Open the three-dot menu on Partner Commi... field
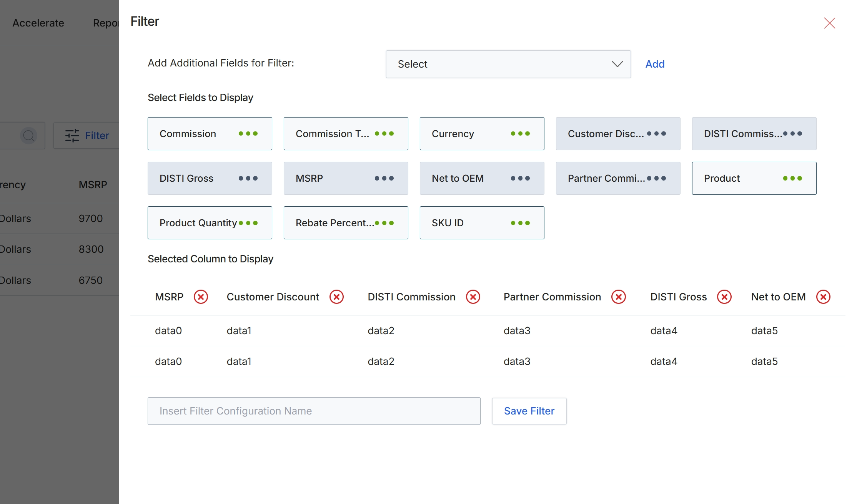The height and width of the screenshot is (504, 857). click(x=656, y=178)
